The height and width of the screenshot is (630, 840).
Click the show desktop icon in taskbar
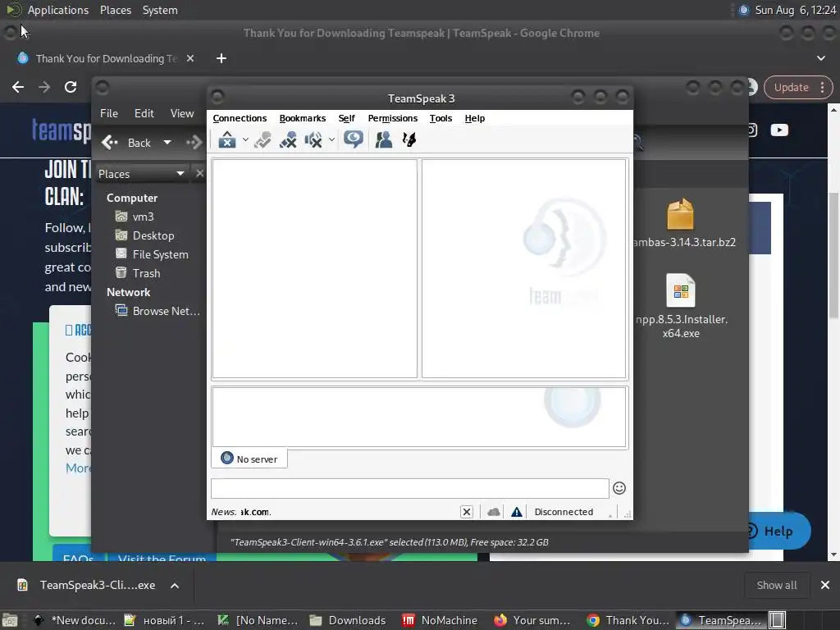[10, 620]
